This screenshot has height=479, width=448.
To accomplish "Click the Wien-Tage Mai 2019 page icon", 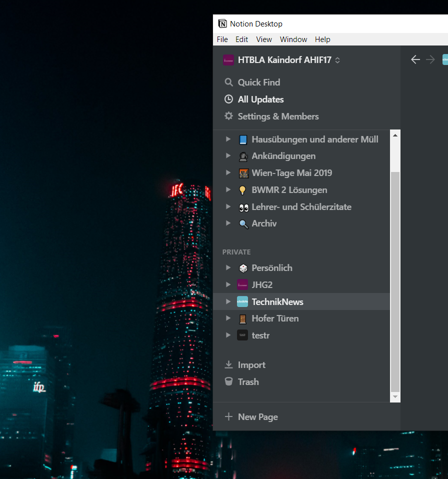I will [243, 173].
